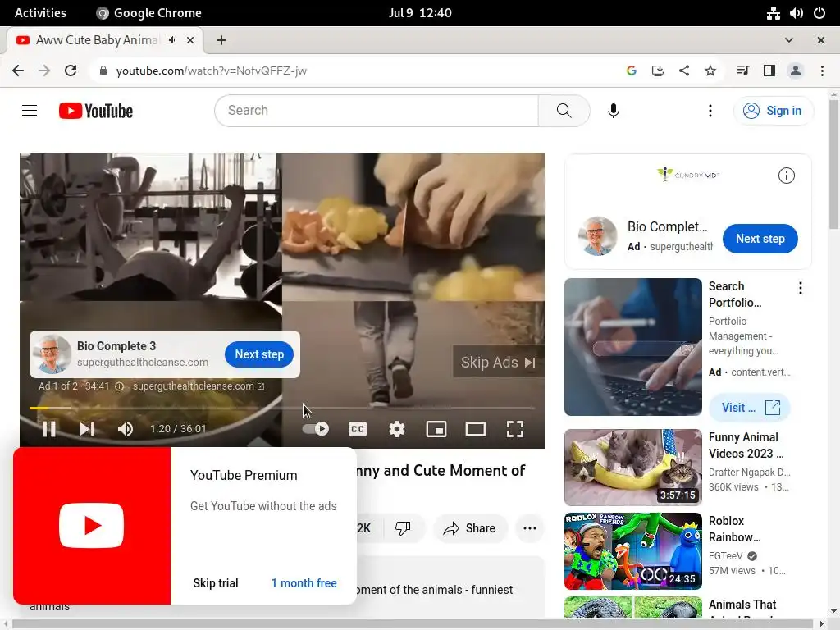This screenshot has width=840, height=630.
Task: Open player settings gear
Action: click(397, 428)
